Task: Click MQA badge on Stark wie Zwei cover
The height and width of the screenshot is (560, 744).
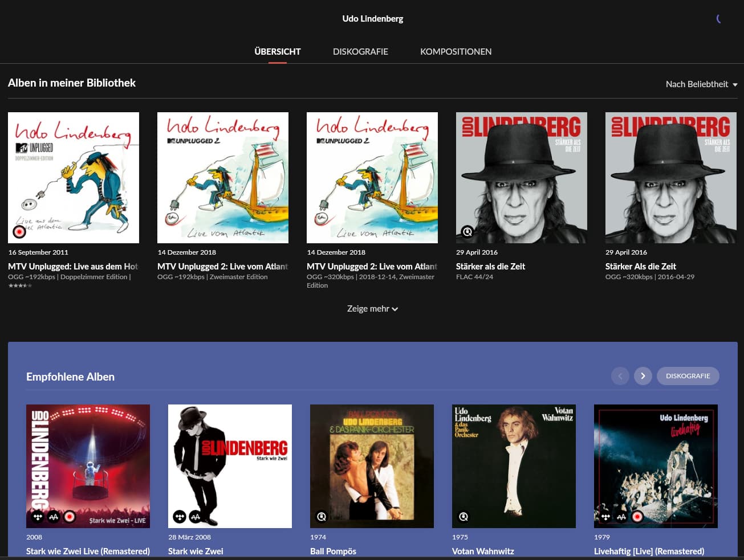Action: 195,517
